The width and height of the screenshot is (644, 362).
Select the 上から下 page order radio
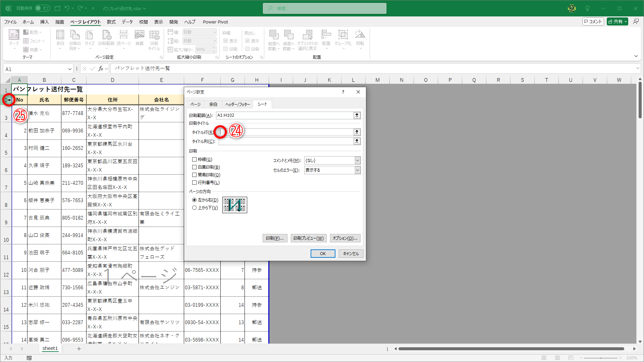194,208
